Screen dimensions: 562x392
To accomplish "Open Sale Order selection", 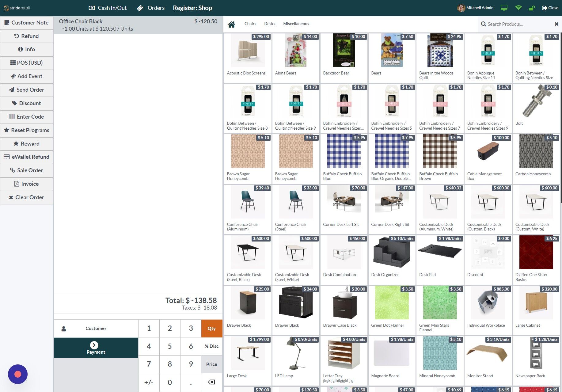I will tap(27, 170).
